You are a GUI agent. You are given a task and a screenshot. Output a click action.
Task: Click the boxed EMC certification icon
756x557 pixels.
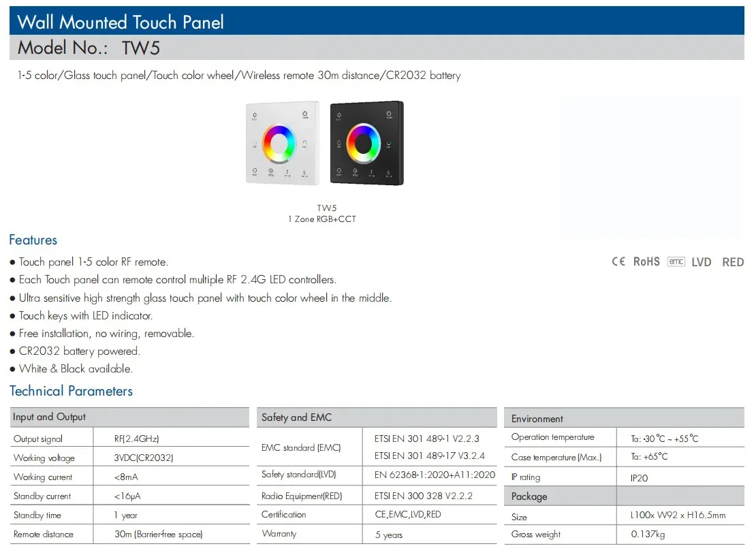[676, 261]
